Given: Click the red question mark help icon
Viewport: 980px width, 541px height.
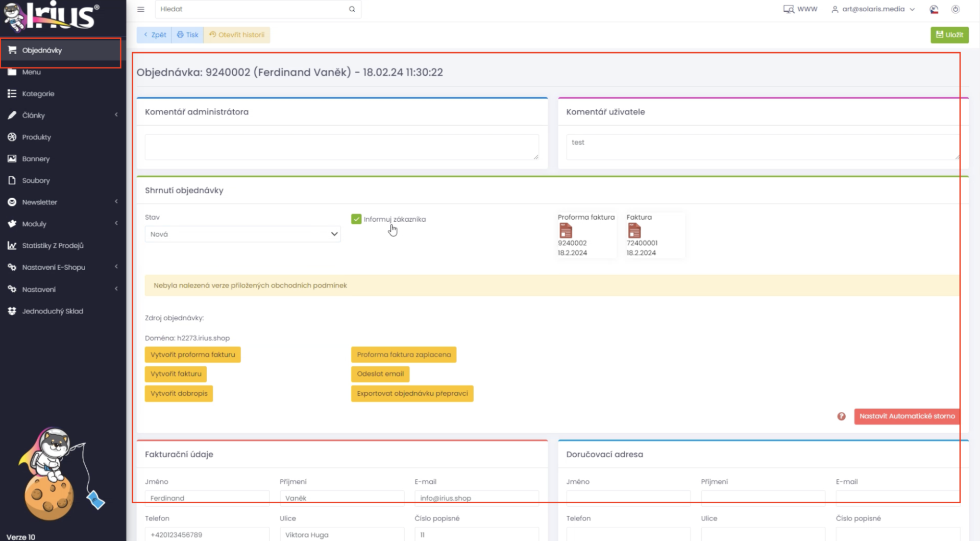Looking at the screenshot, I should 842,416.
